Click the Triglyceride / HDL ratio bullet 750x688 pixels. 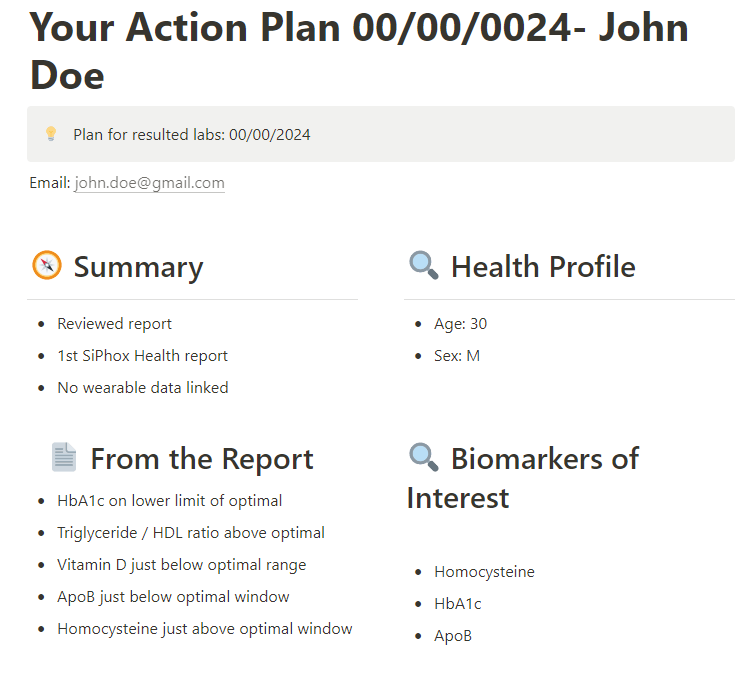pos(190,533)
